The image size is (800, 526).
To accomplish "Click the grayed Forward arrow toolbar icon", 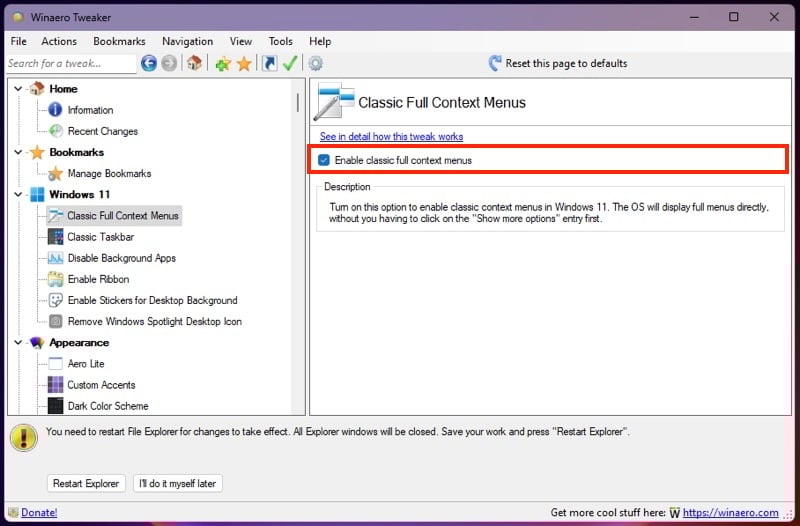I will [169, 63].
